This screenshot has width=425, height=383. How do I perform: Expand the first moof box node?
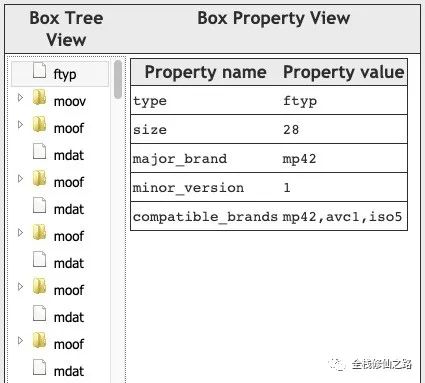click(x=20, y=125)
